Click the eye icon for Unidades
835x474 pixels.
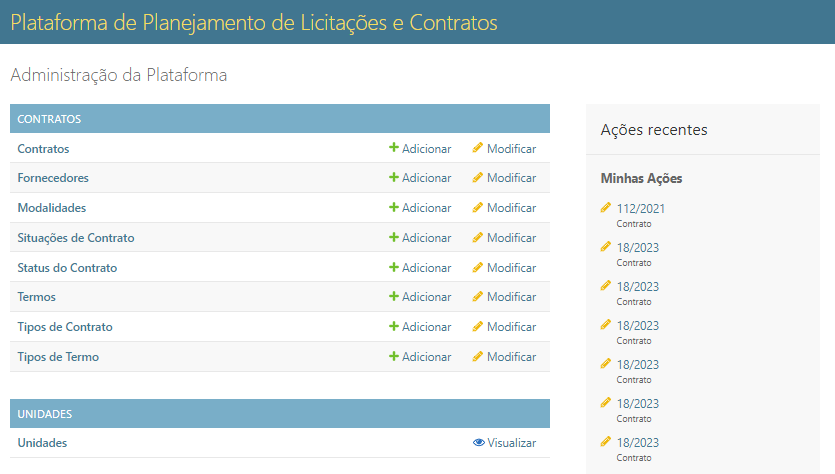[x=479, y=443]
